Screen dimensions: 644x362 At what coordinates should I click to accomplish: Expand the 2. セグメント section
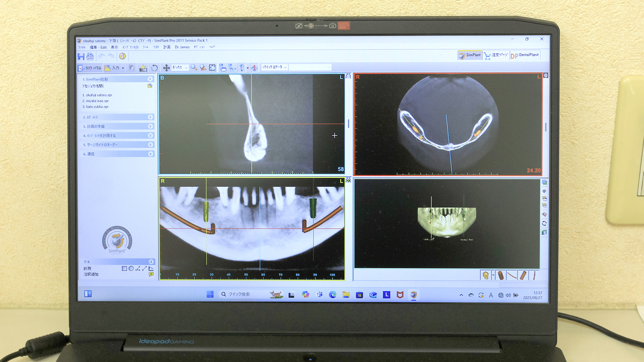(x=150, y=117)
